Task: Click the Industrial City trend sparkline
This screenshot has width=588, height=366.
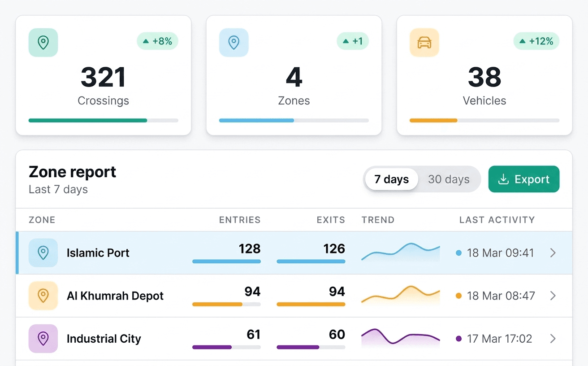Action: click(401, 338)
